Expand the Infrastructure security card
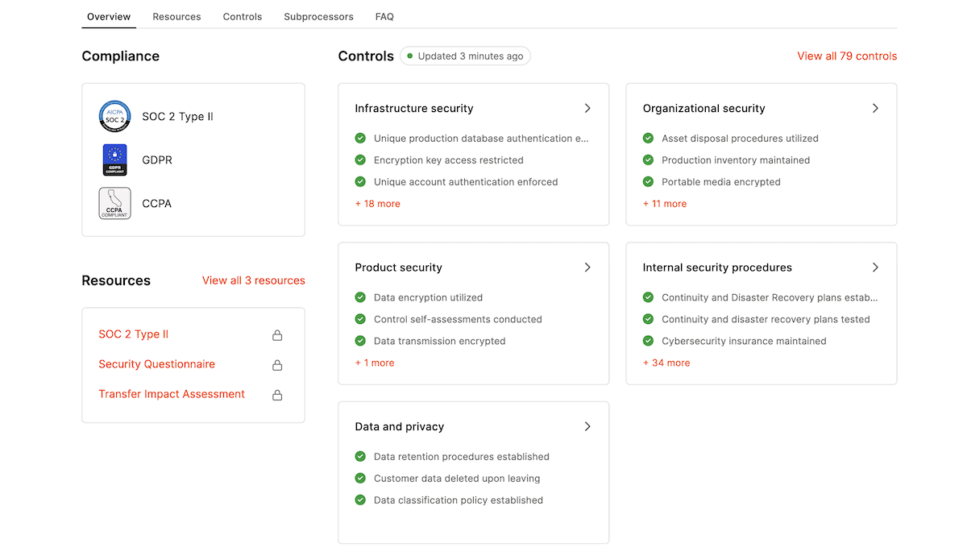967x560 pixels. point(587,108)
